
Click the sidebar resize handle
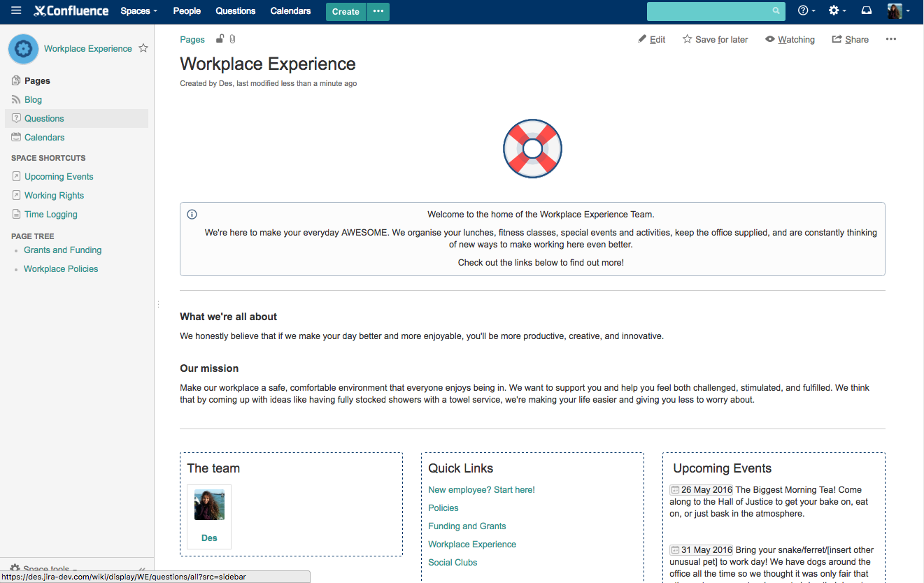point(158,304)
